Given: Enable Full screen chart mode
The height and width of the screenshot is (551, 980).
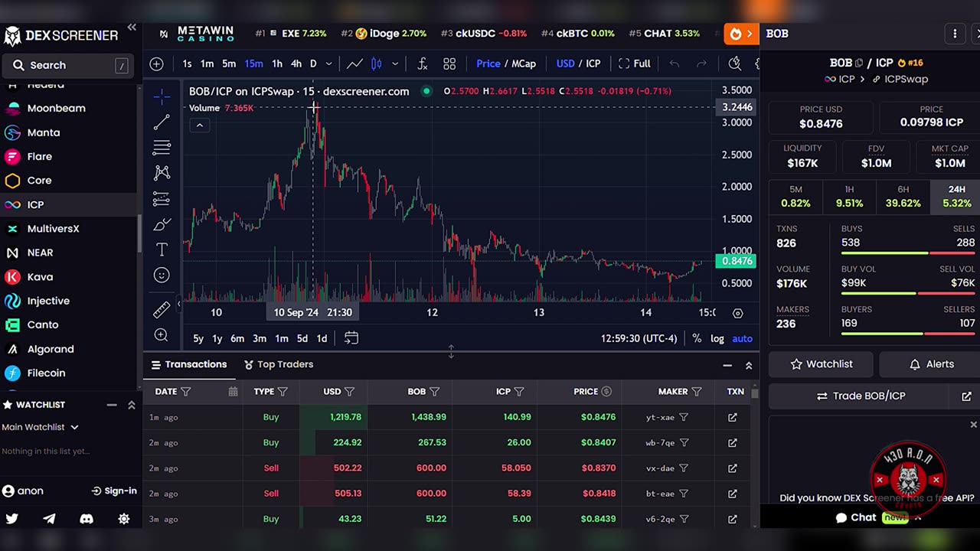Looking at the screenshot, I should pos(635,64).
